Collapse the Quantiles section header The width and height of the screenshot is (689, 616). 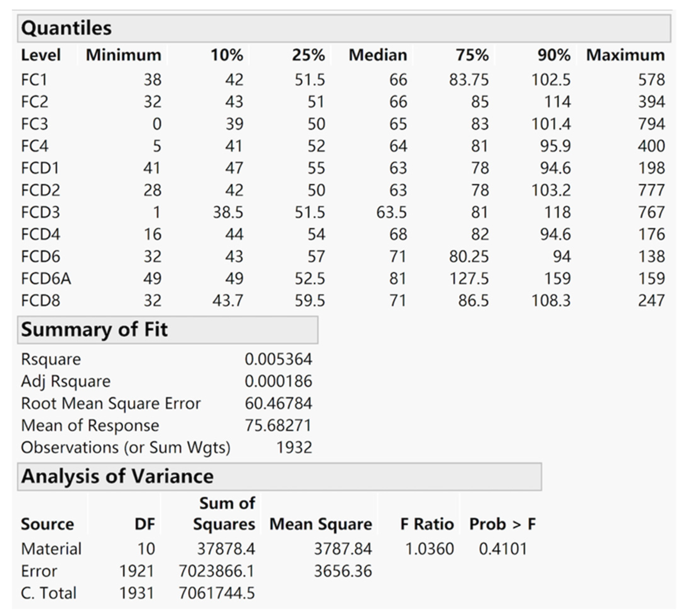[x=66, y=28]
